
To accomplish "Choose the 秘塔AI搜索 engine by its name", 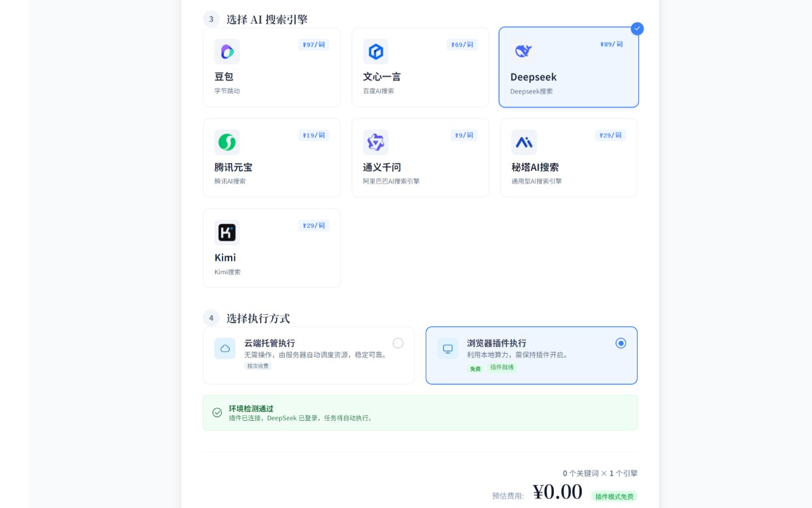I will tap(535, 167).
